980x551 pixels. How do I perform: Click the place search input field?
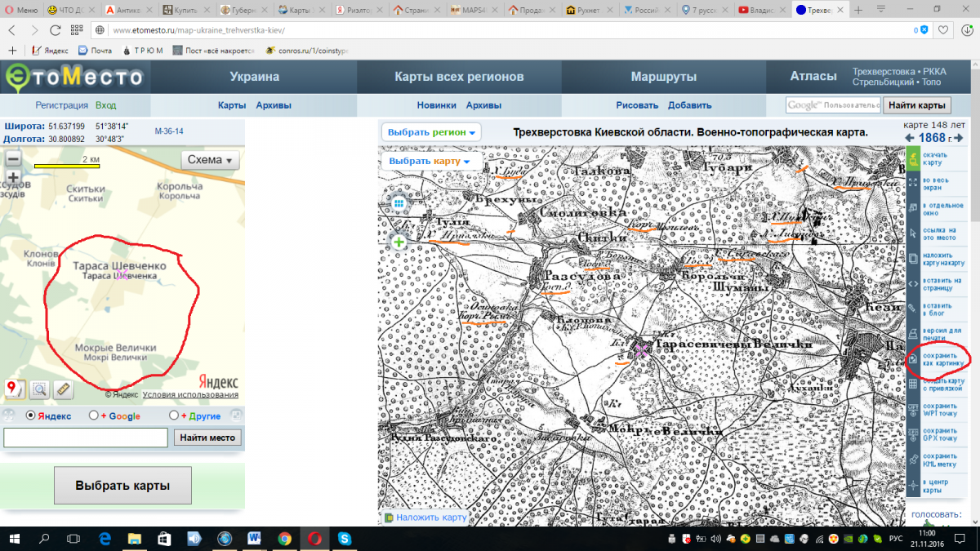[86, 438]
